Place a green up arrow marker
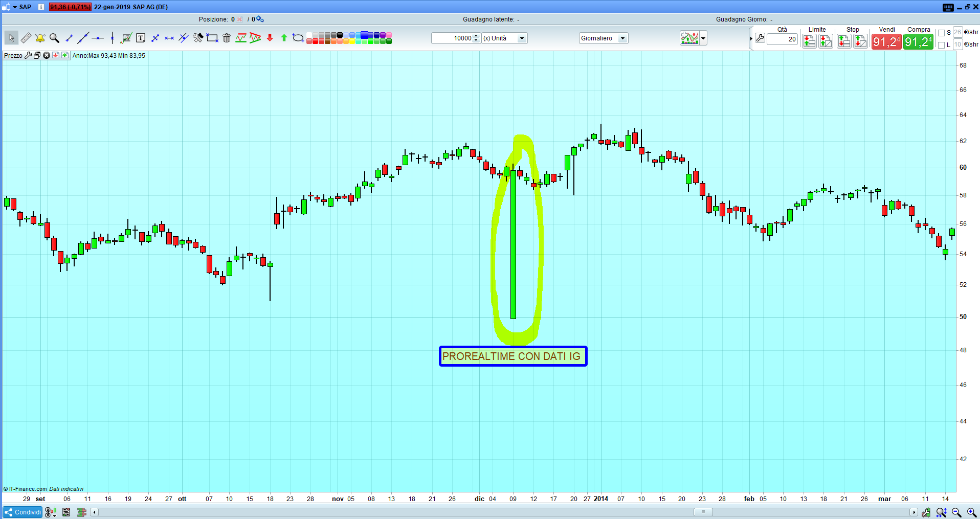980x519 pixels. tap(284, 38)
